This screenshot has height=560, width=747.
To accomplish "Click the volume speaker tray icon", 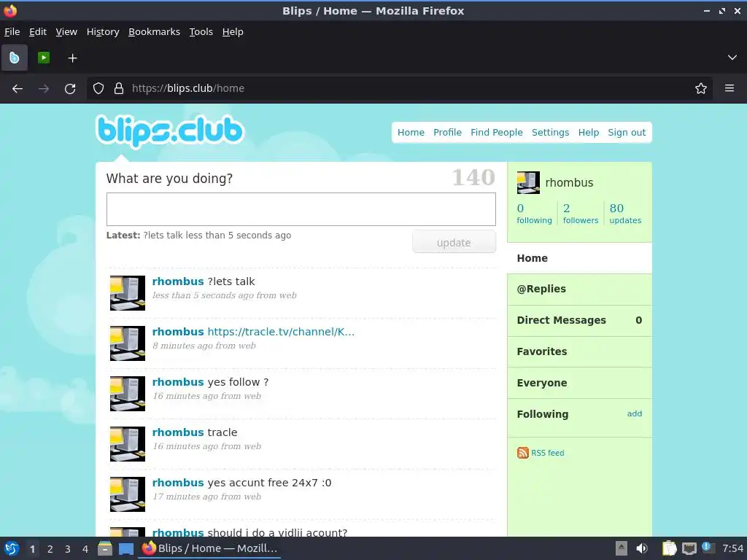I will (x=642, y=548).
